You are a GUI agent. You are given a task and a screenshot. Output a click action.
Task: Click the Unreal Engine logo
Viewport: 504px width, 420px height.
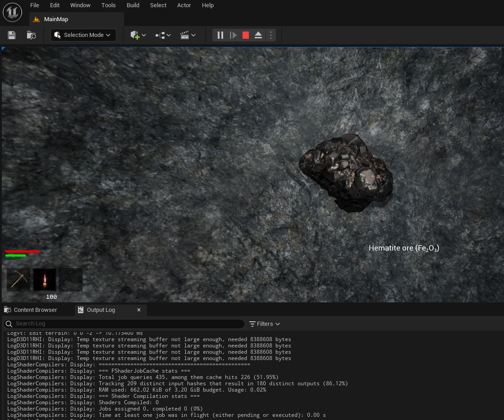coord(12,13)
